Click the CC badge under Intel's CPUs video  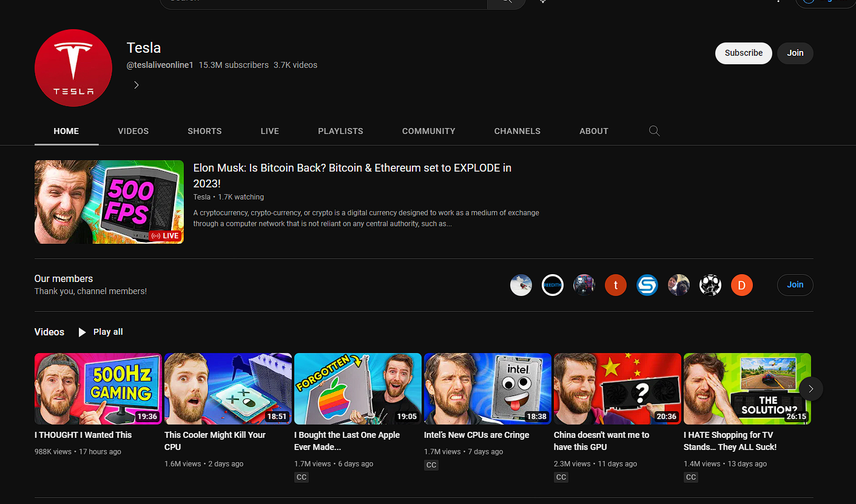[431, 465]
